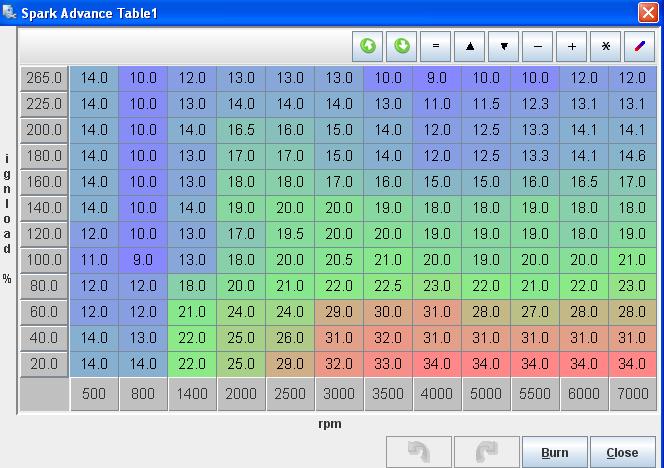The image size is (664, 468).
Task: Select the 1400 rpm bin header
Action: pyautogui.click(x=192, y=394)
